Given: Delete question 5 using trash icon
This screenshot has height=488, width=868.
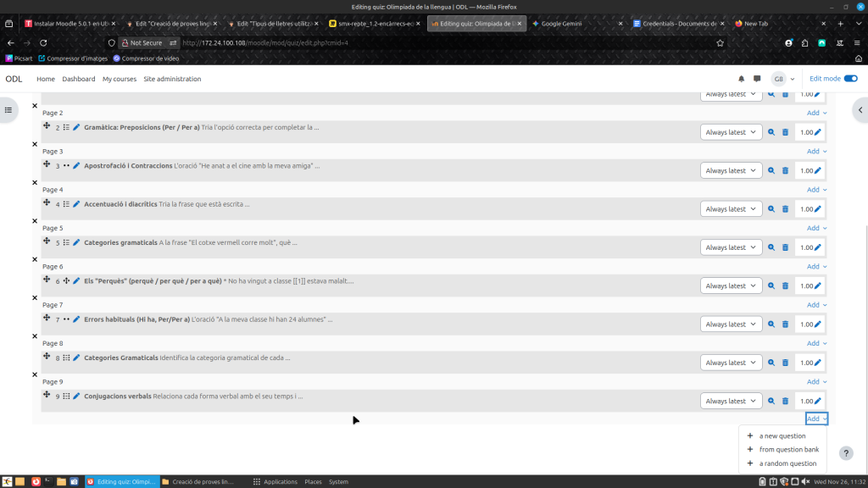Looking at the screenshot, I should point(785,247).
